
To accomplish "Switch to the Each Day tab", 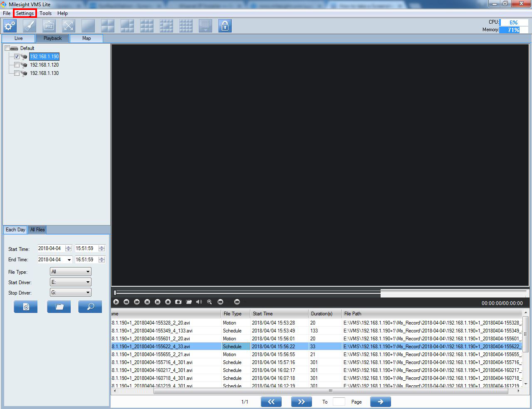I will pyautogui.click(x=15, y=230).
